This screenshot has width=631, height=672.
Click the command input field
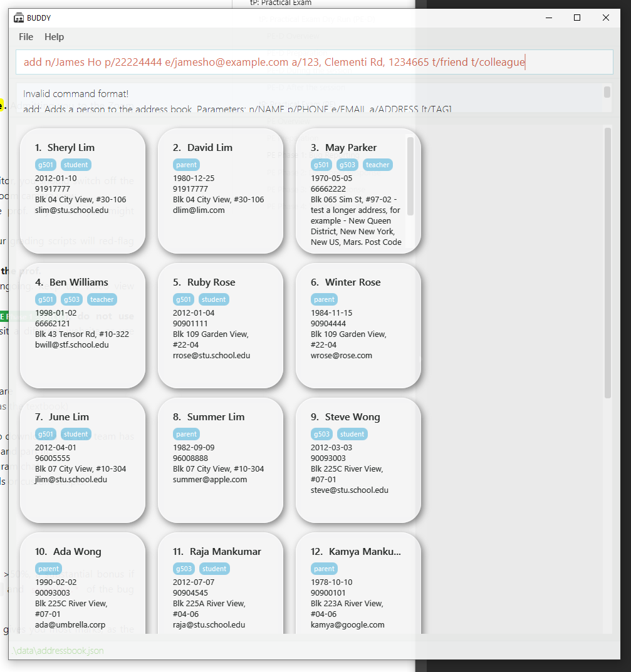click(314, 62)
